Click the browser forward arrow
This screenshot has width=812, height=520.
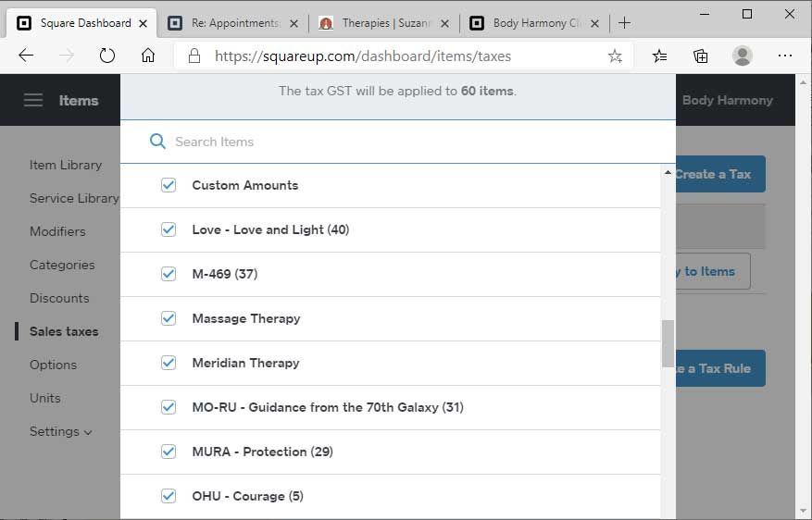pos(67,56)
